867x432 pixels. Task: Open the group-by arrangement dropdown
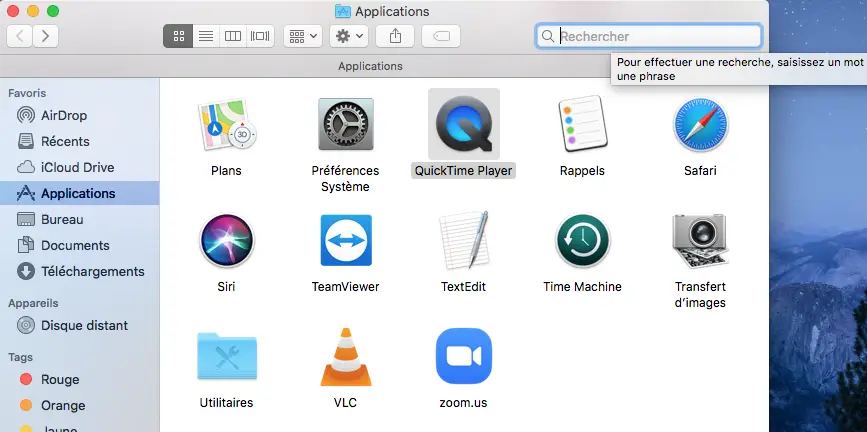302,37
